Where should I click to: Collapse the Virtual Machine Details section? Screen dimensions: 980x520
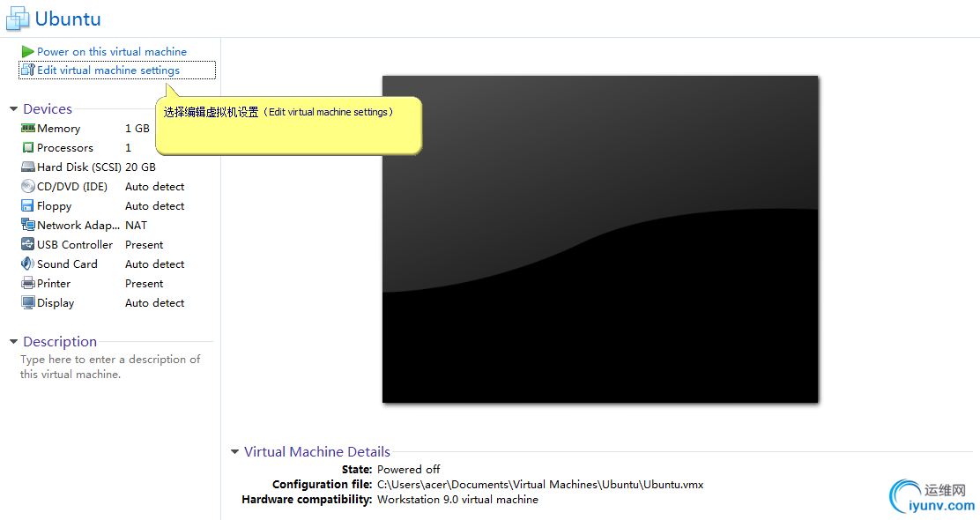click(x=235, y=451)
